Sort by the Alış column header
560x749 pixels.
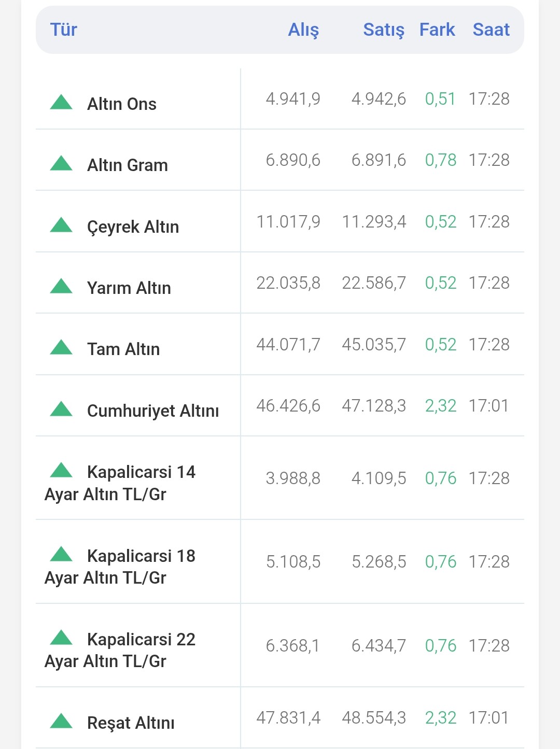click(303, 30)
